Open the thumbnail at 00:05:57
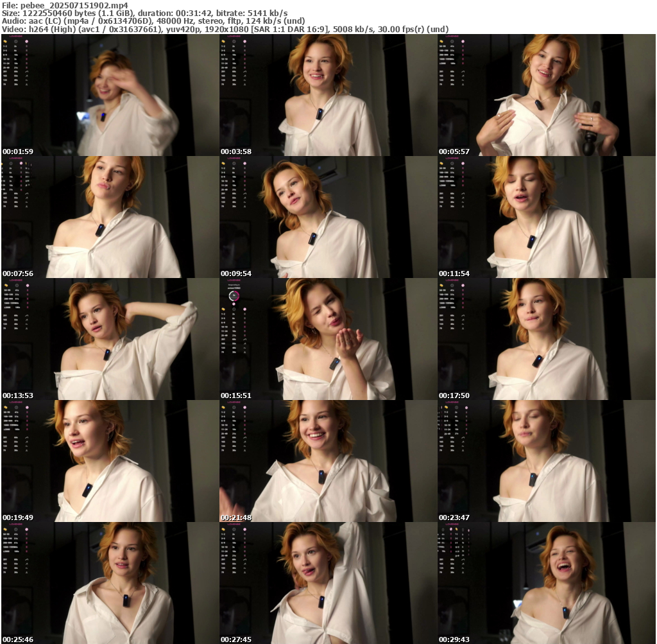Screen dimensions: 657x644 (x=547, y=95)
